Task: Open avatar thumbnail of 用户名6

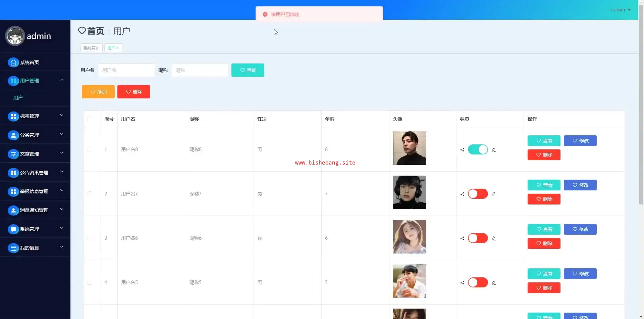Action: point(410,237)
